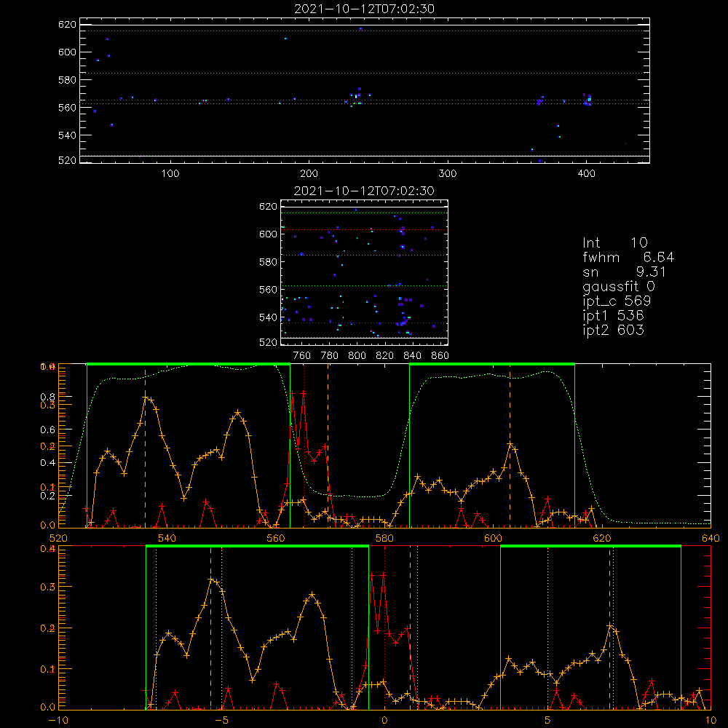Click x-axis label 5 on bottom plot
Screen dimensions: 728x728
tap(548, 721)
